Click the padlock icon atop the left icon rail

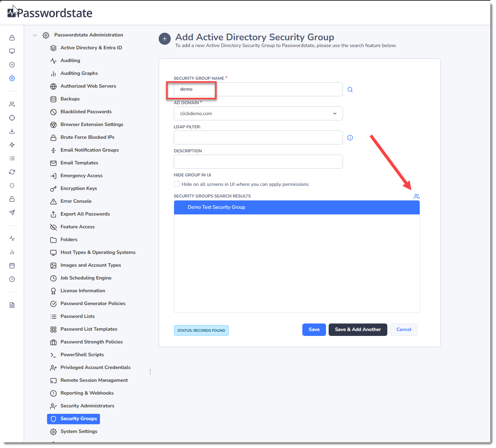pos(12,38)
